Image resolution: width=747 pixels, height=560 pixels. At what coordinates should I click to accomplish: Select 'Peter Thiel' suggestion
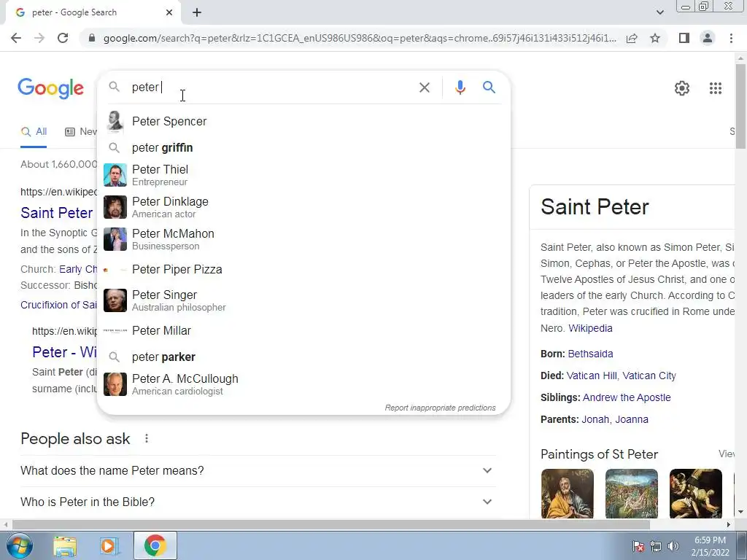tap(303, 175)
